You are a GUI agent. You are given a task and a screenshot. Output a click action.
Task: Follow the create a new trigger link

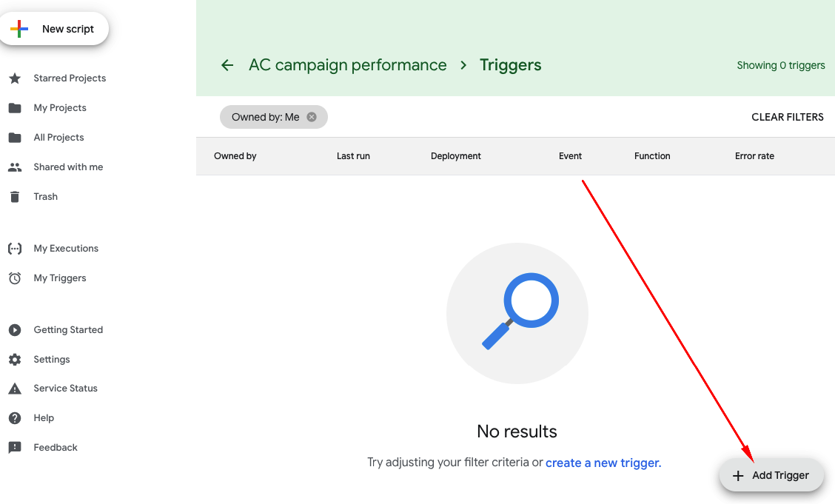[x=603, y=463]
